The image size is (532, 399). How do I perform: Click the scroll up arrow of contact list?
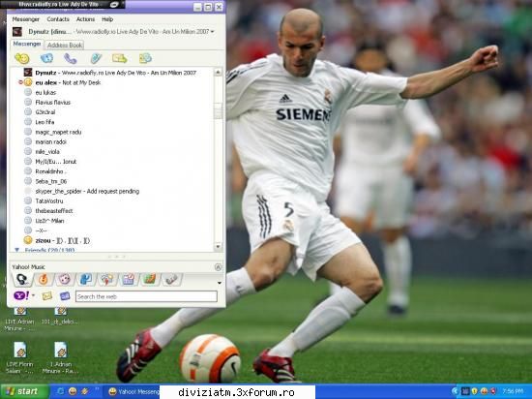coord(218,72)
